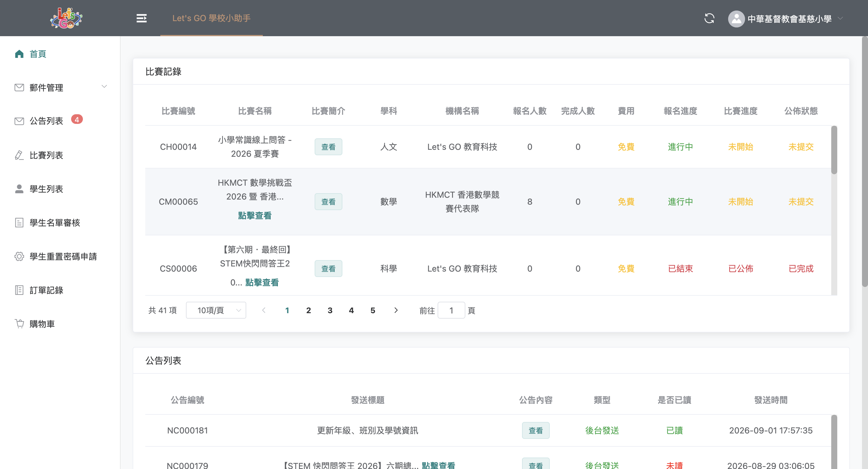Open the school account dropdown arrow
Viewport: 868px width, 469px height.
[x=840, y=18]
